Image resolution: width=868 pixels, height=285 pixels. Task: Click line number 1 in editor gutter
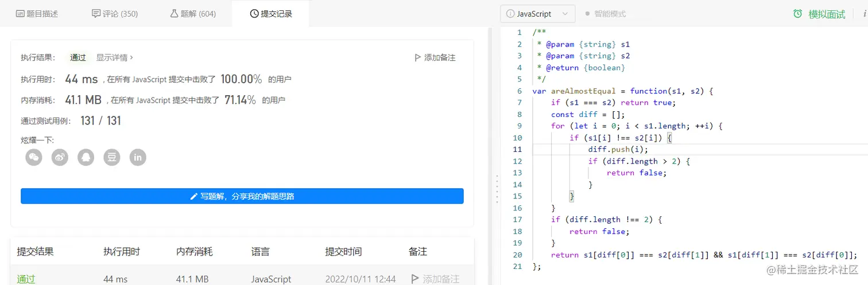(x=519, y=33)
